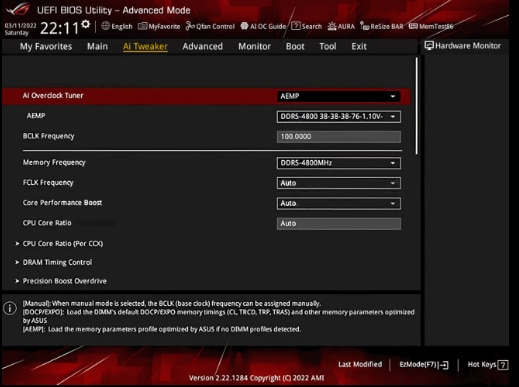Click the AI OC Guide icon

244,26
